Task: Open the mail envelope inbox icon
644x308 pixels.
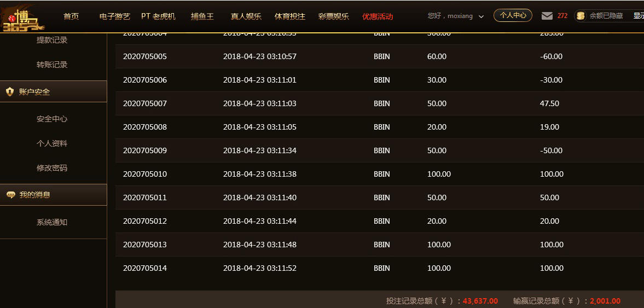Action: point(547,16)
